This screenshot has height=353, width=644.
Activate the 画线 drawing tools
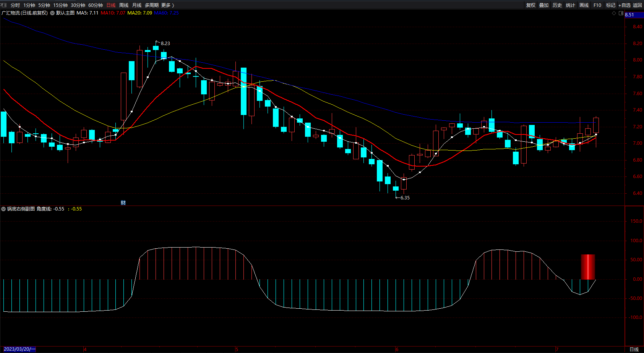point(584,5)
